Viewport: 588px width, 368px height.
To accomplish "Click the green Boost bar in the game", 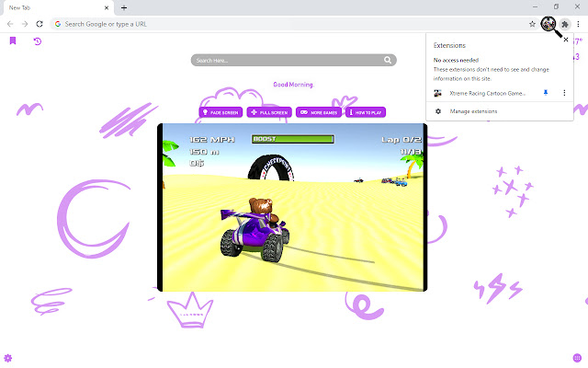I will (x=293, y=139).
